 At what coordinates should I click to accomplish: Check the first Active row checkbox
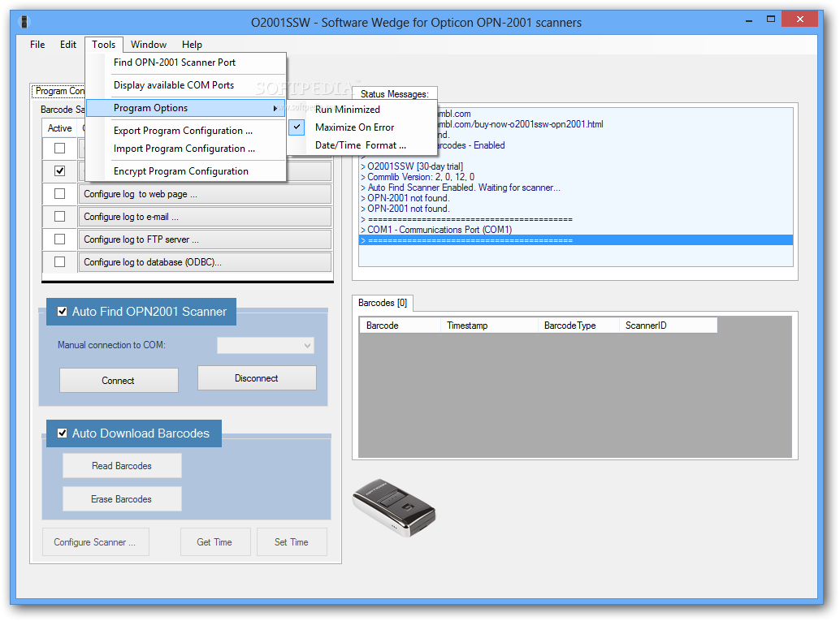coord(59,149)
